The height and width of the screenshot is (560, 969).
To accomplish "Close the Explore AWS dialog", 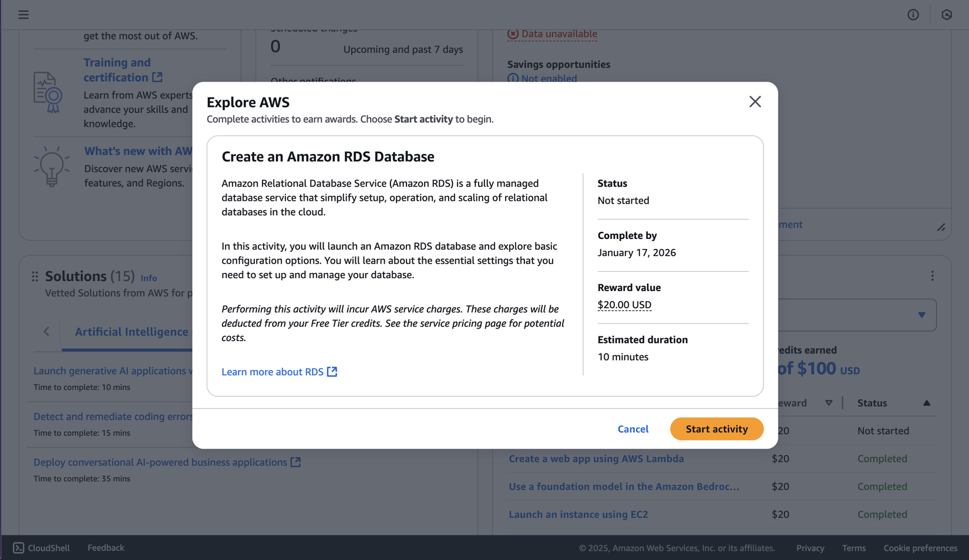I will (x=755, y=102).
